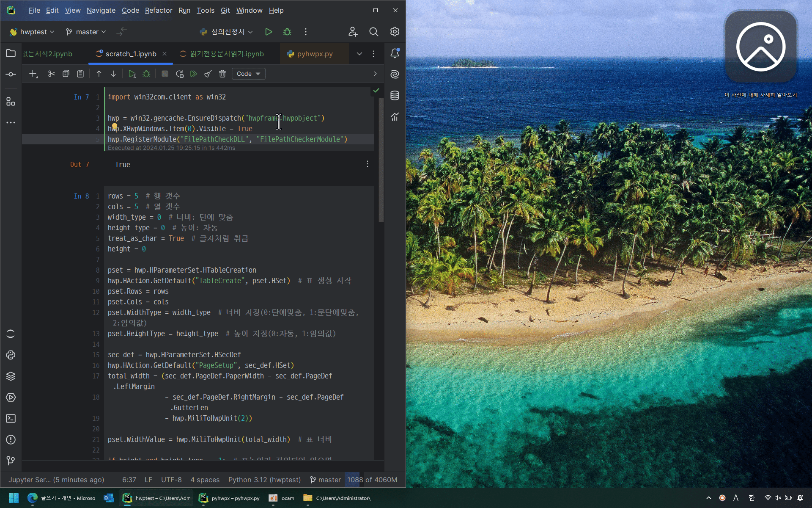Run the current notebook cell and select below
The height and width of the screenshot is (508, 812).
[132, 74]
